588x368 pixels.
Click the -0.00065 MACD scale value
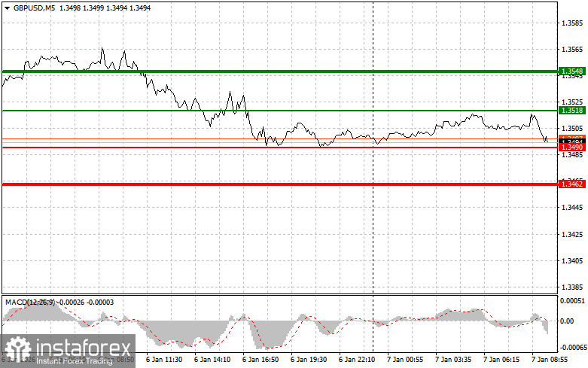click(572, 348)
